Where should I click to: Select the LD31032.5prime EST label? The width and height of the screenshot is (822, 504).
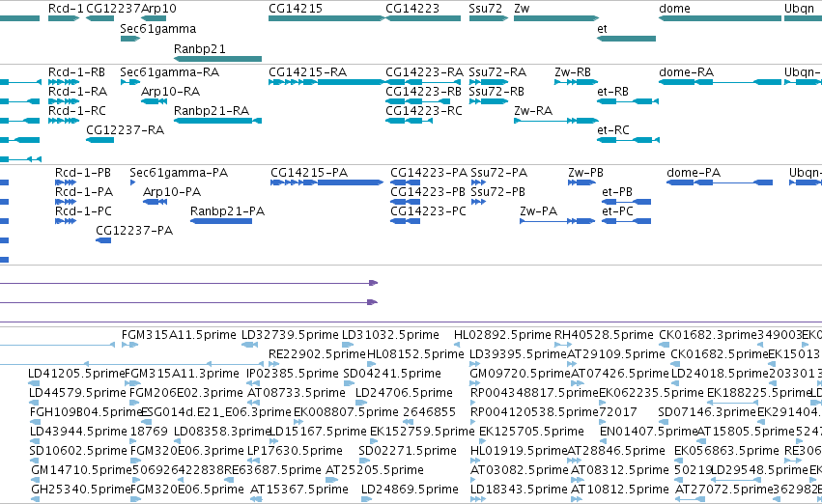pos(390,335)
